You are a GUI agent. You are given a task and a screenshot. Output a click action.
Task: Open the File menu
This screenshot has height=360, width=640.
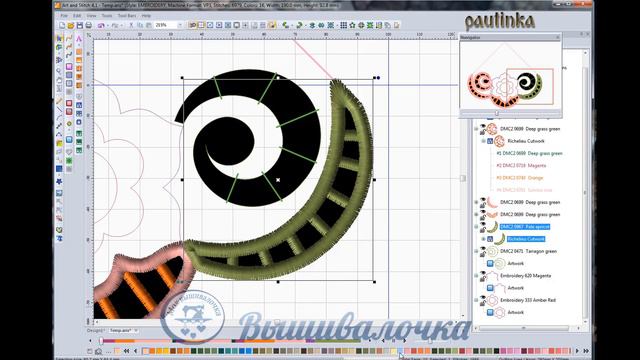coord(64,16)
